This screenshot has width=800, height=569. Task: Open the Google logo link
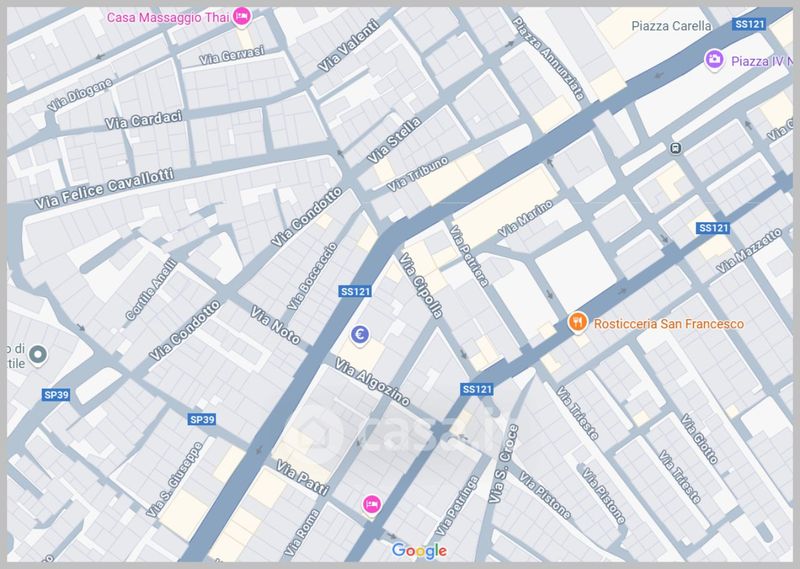click(418, 550)
